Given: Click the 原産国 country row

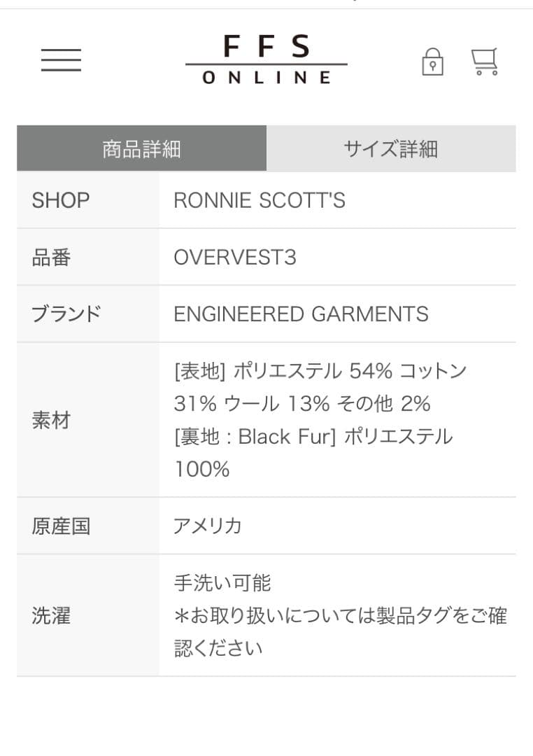Looking at the screenshot, I should tap(61, 526).
